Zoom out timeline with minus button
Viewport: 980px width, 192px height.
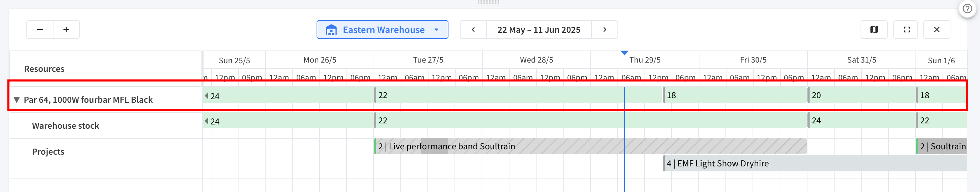40,30
